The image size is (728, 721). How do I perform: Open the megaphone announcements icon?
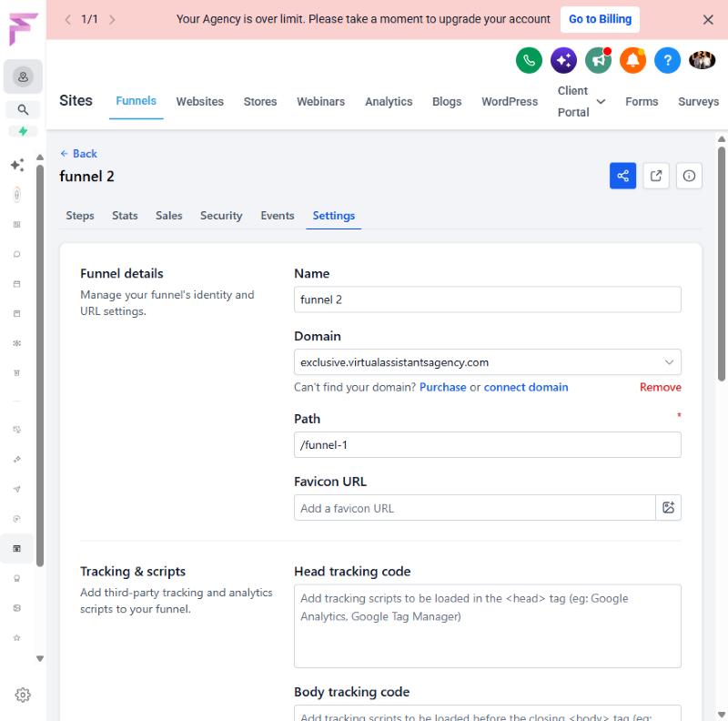(598, 60)
